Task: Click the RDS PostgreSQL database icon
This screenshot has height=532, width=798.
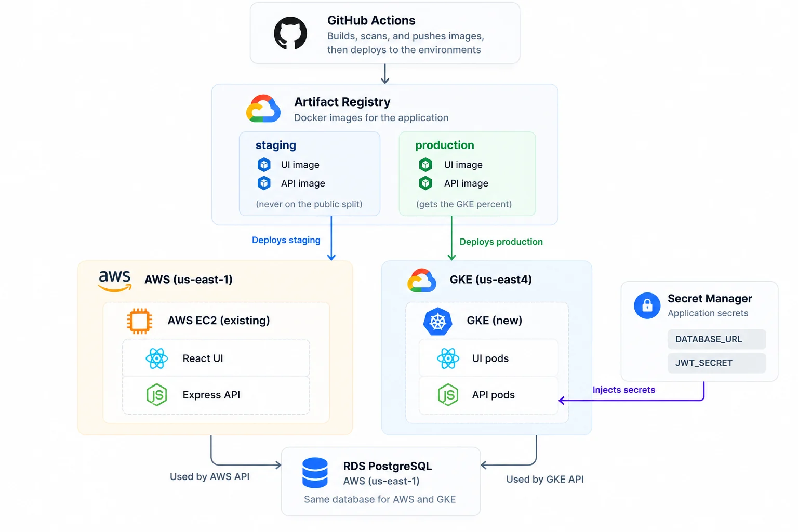Action: pyautogui.click(x=315, y=473)
